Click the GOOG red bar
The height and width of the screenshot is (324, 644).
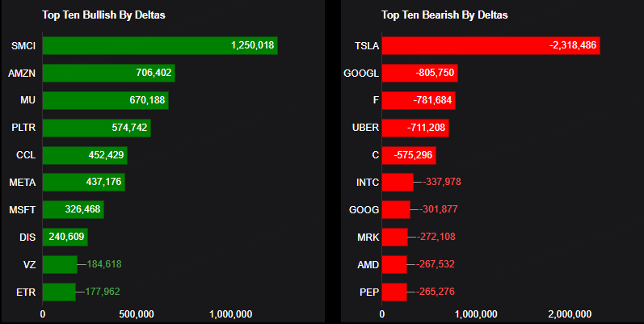[396, 210]
